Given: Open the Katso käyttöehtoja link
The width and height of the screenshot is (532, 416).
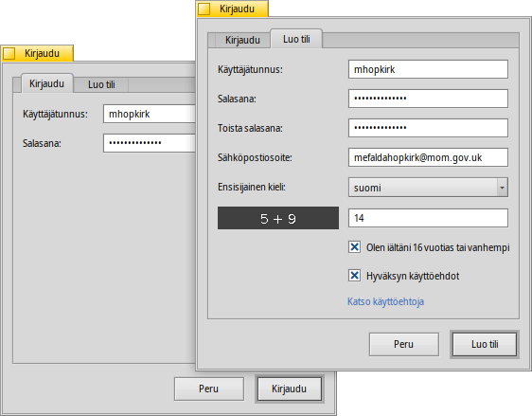Looking at the screenshot, I should 385,301.
